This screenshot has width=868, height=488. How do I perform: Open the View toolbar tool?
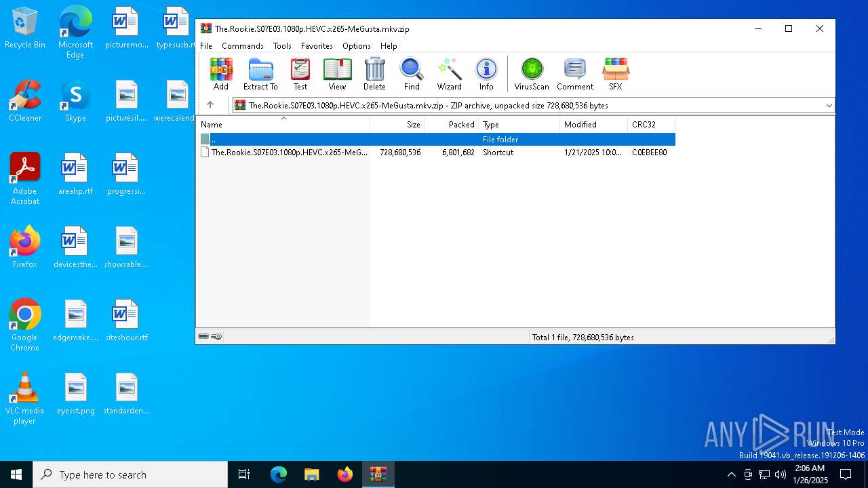337,74
